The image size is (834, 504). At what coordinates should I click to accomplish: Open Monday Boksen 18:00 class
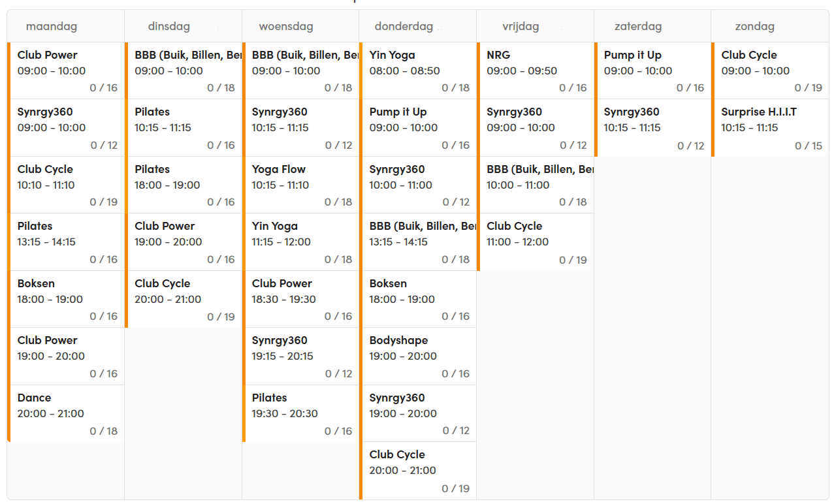[67, 299]
